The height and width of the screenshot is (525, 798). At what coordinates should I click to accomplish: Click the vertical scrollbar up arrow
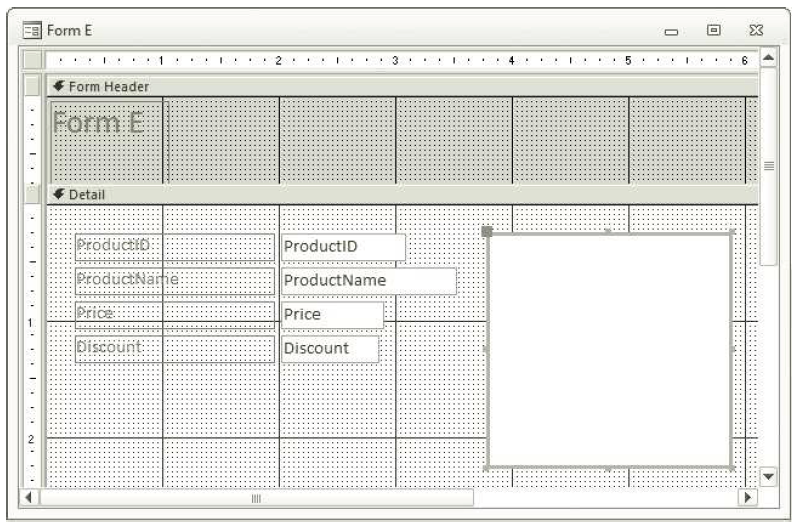(768, 57)
